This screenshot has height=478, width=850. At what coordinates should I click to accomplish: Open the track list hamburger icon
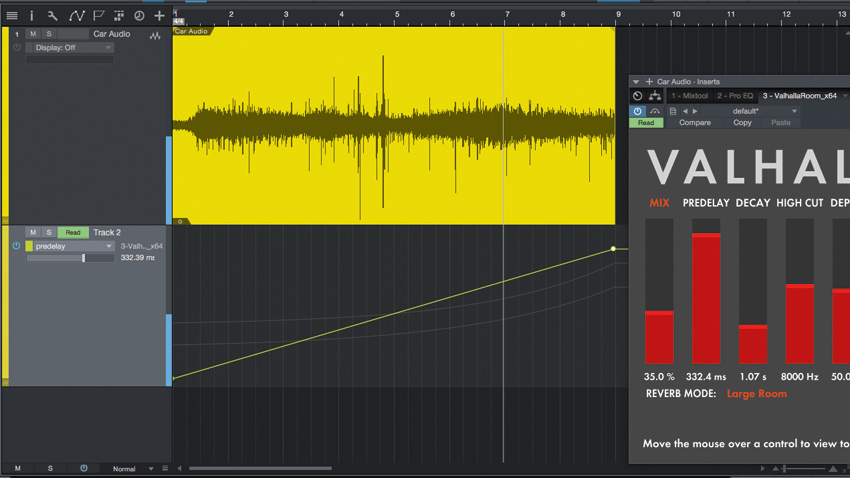point(12,16)
